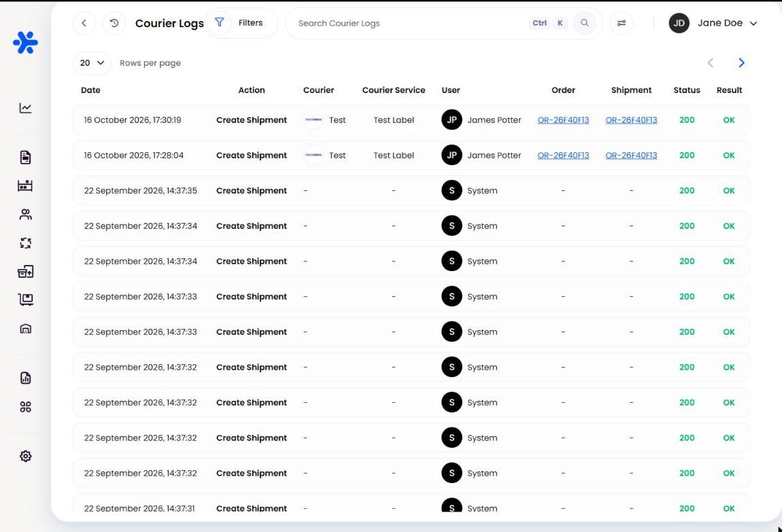Open shipment OR-26F40F13 in 17:30:19 row
The height and width of the screenshot is (532, 782).
632,120
